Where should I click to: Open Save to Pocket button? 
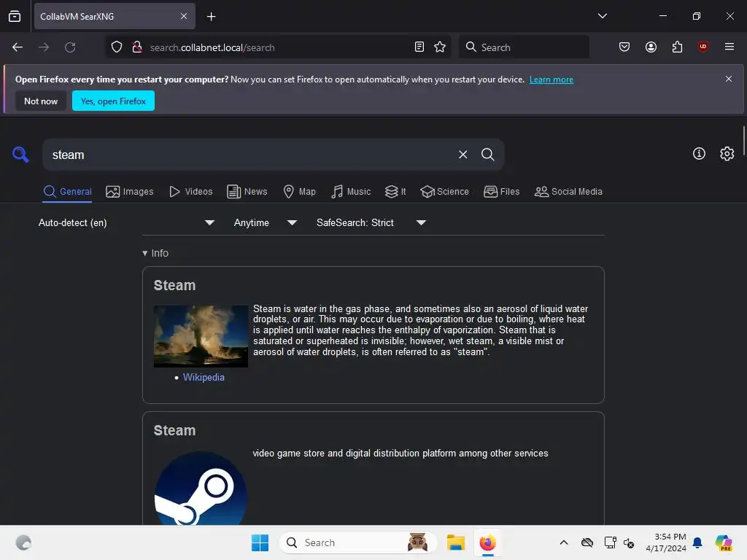pyautogui.click(x=624, y=47)
